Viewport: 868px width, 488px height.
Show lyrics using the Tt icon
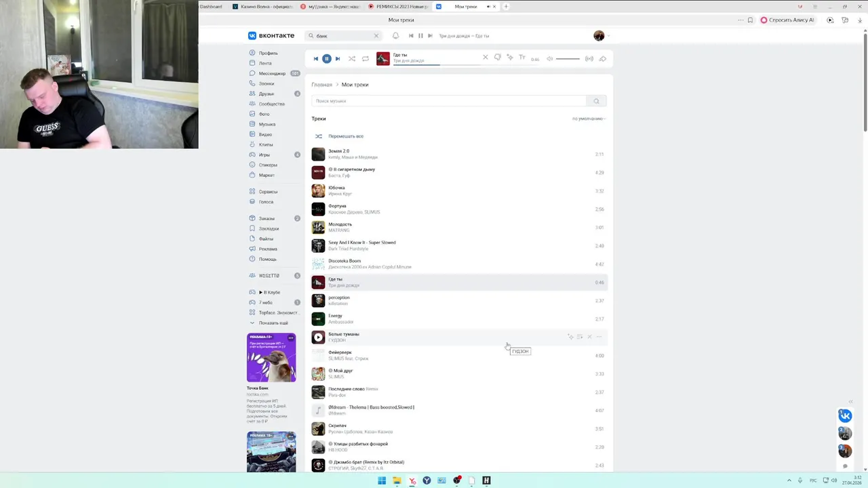(x=522, y=58)
